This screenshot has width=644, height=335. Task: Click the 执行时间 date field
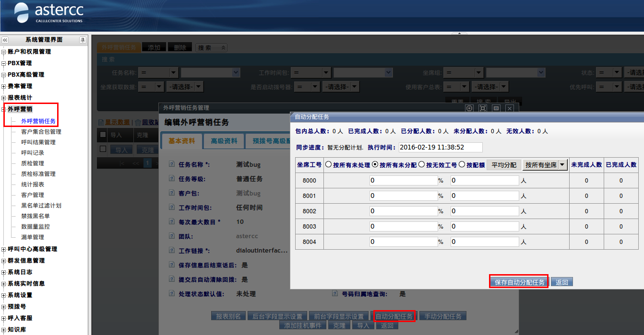tap(440, 147)
